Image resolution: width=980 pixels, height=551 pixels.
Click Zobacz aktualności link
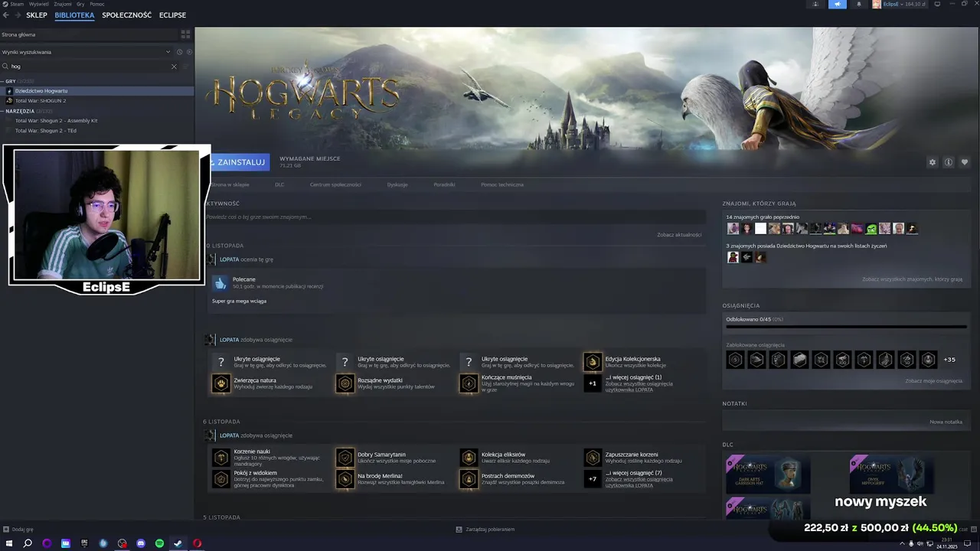click(679, 234)
